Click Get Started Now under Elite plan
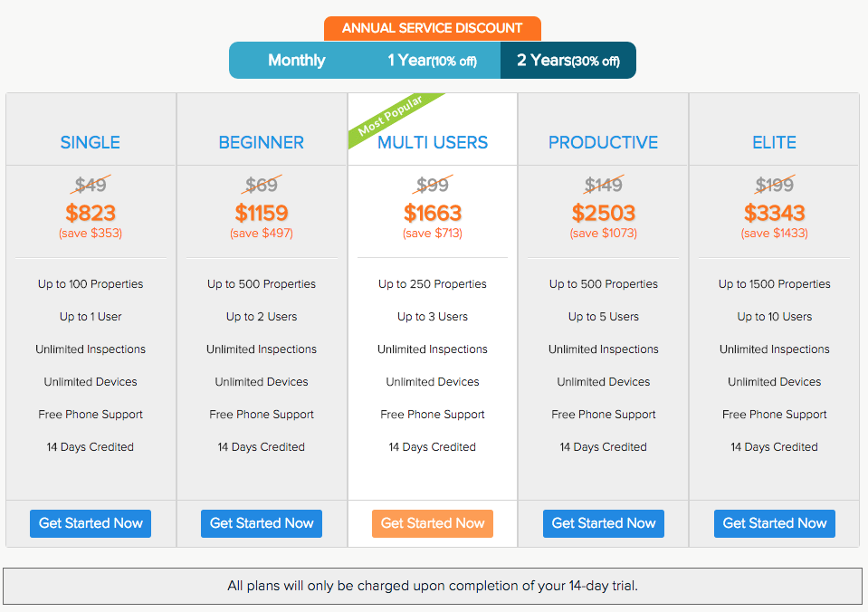 [775, 523]
